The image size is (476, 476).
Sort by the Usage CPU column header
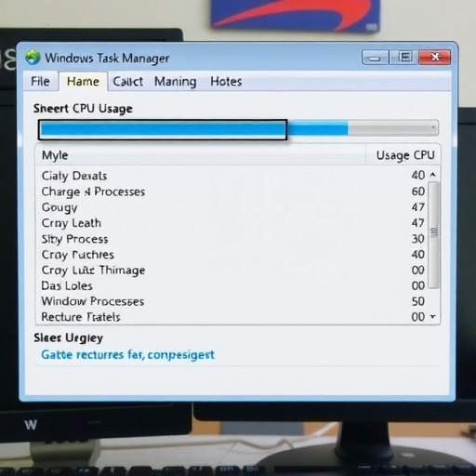point(403,155)
